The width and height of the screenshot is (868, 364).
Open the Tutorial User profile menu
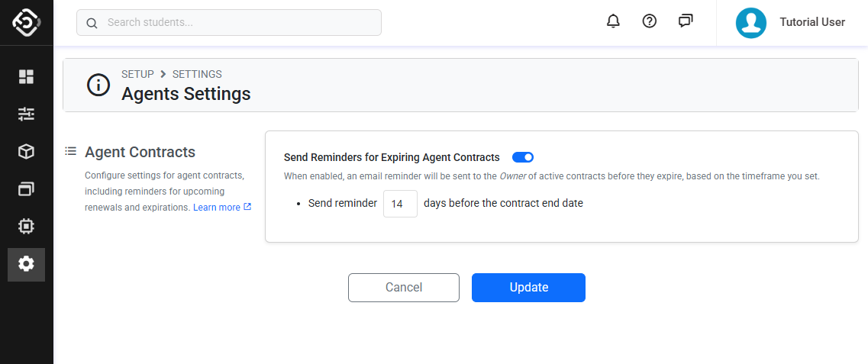click(790, 23)
